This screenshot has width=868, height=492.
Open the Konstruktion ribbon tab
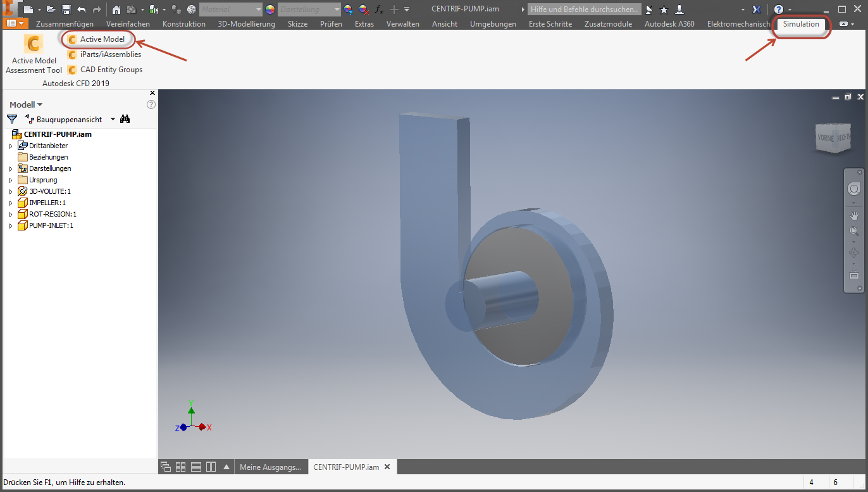184,24
